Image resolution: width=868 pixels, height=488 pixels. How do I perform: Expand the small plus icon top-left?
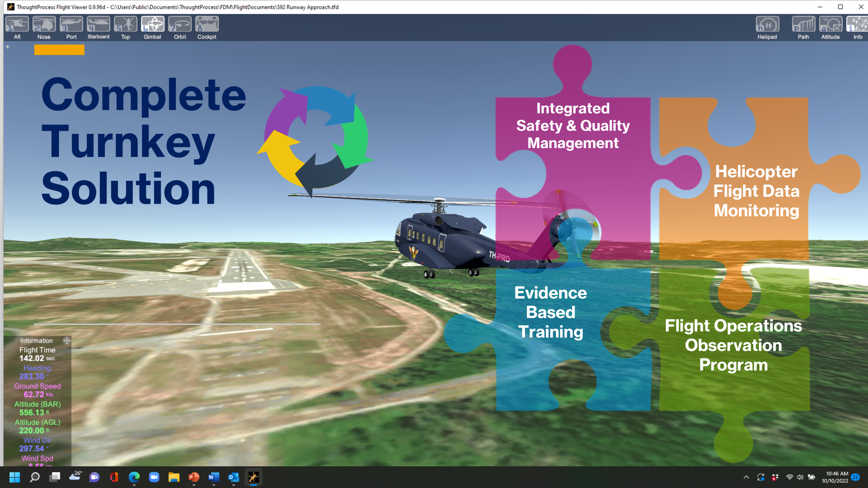coord(7,47)
